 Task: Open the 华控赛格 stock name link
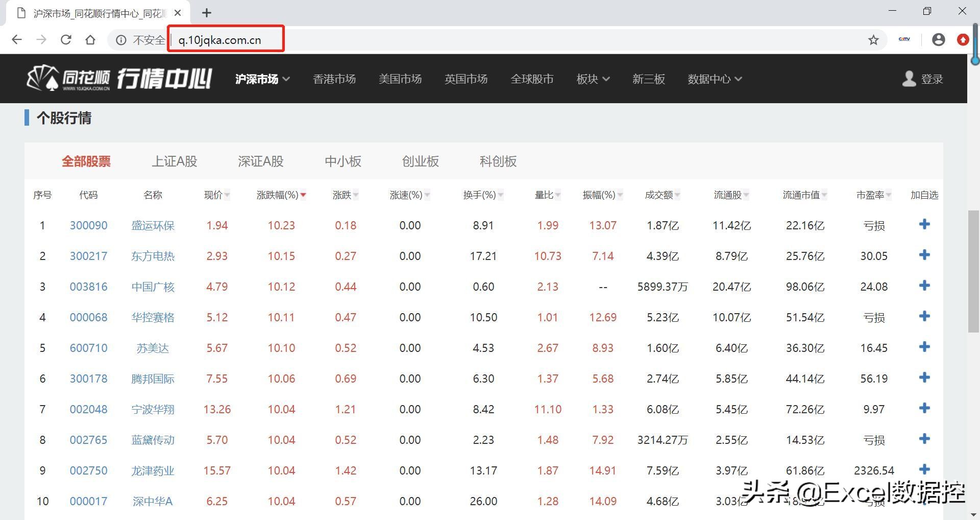[153, 317]
